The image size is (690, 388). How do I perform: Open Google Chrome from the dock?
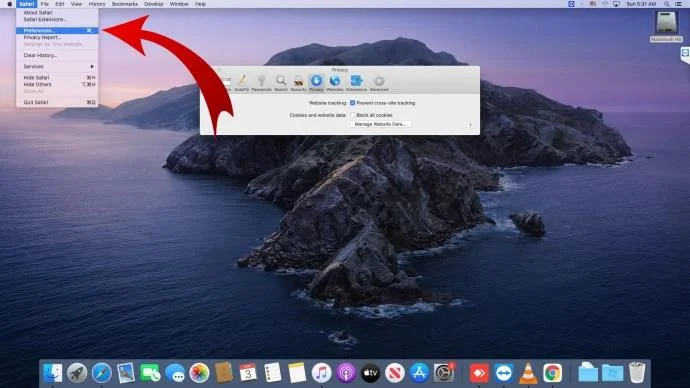coord(552,373)
